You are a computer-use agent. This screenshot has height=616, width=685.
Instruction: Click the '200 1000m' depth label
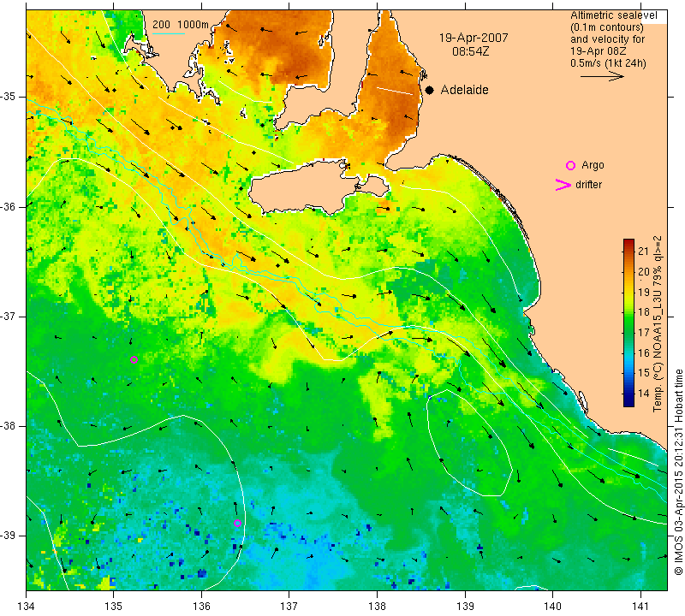point(181,25)
